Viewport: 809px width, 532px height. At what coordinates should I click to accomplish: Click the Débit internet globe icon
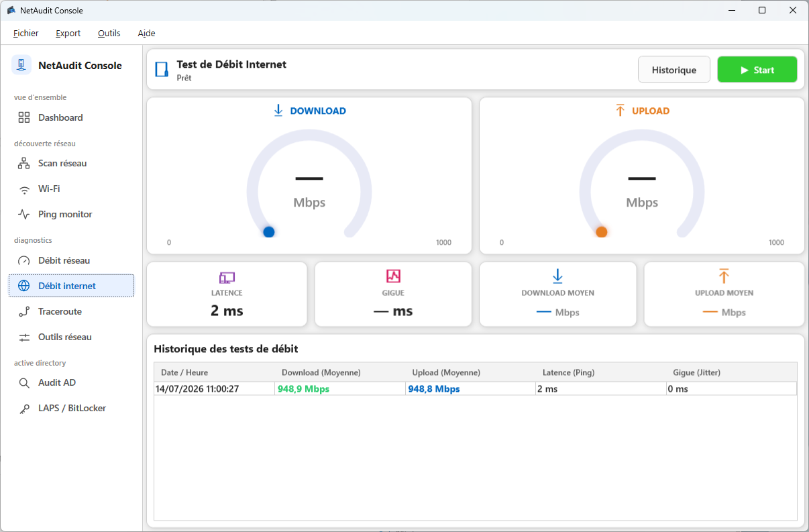tap(24, 286)
